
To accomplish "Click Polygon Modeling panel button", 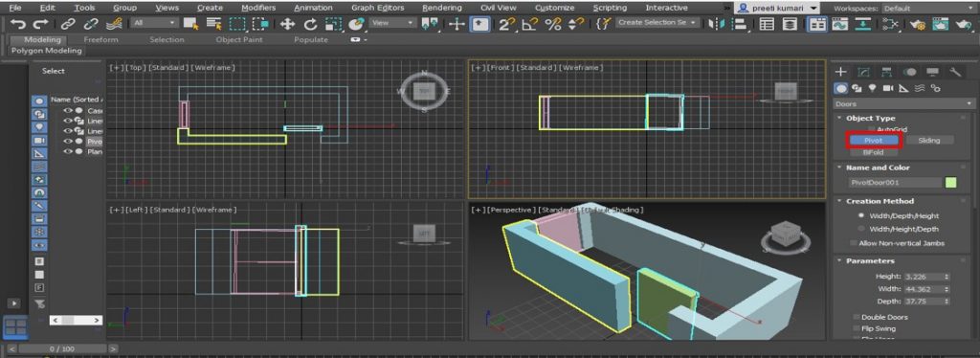I will (x=47, y=51).
